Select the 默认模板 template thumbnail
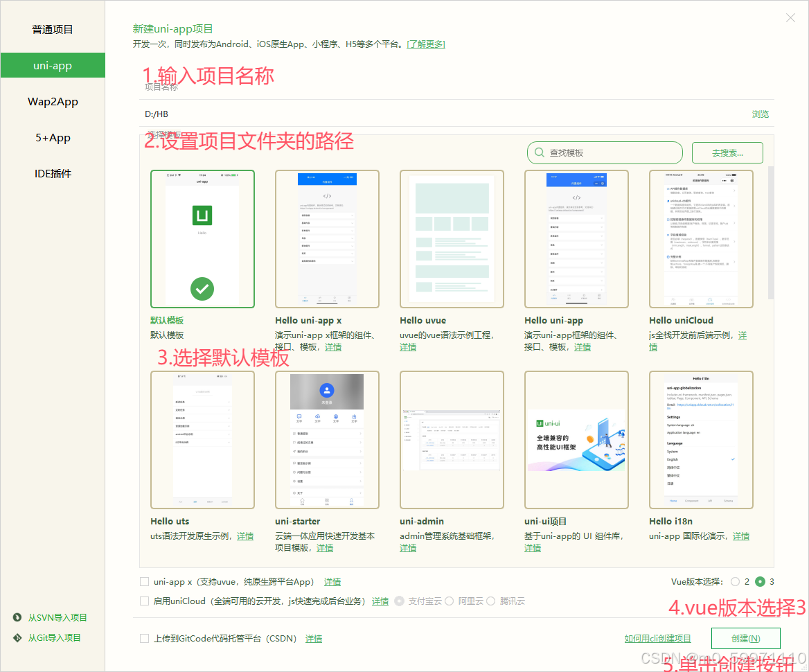Screen dimensions: 809x672 pos(202,239)
